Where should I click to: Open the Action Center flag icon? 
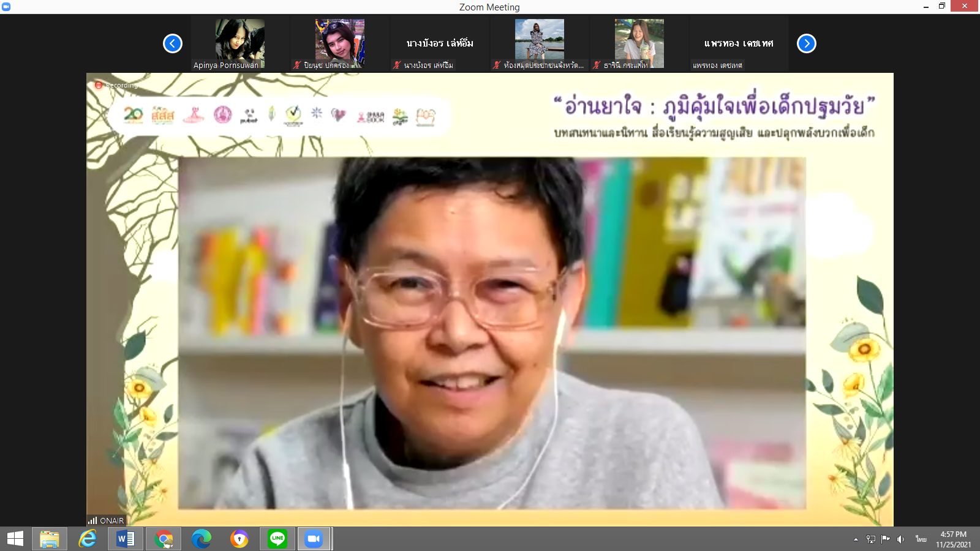(x=886, y=539)
